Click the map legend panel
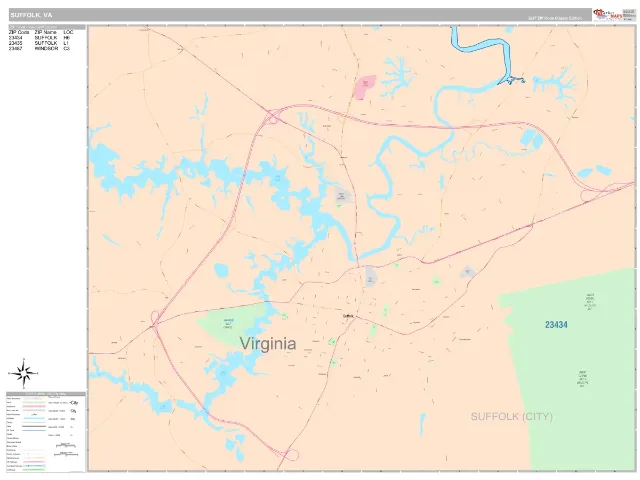640x480 pixels. pyautogui.click(x=46, y=432)
